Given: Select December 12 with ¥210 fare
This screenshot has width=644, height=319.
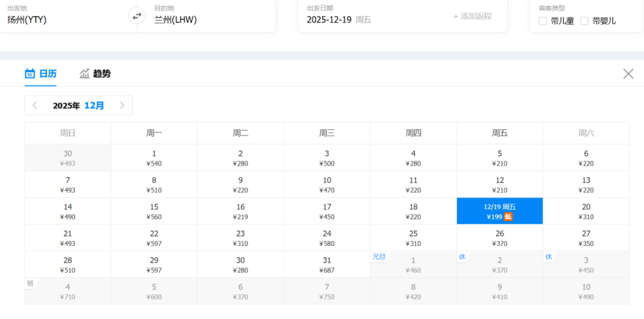Looking at the screenshot, I should [500, 184].
